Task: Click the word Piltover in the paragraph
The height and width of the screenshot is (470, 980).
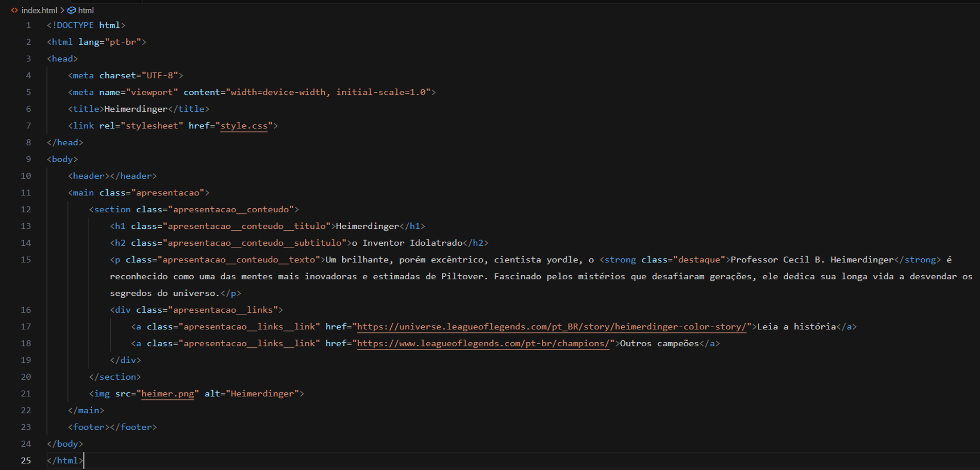Action: pyautogui.click(x=462, y=276)
